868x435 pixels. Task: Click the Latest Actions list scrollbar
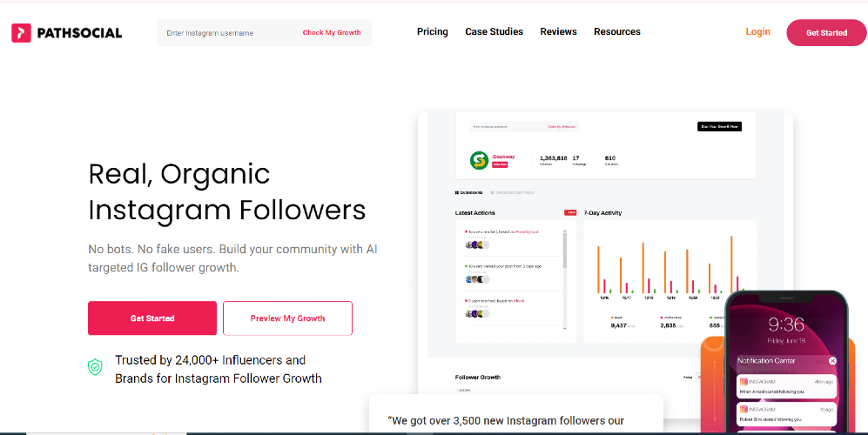565,279
